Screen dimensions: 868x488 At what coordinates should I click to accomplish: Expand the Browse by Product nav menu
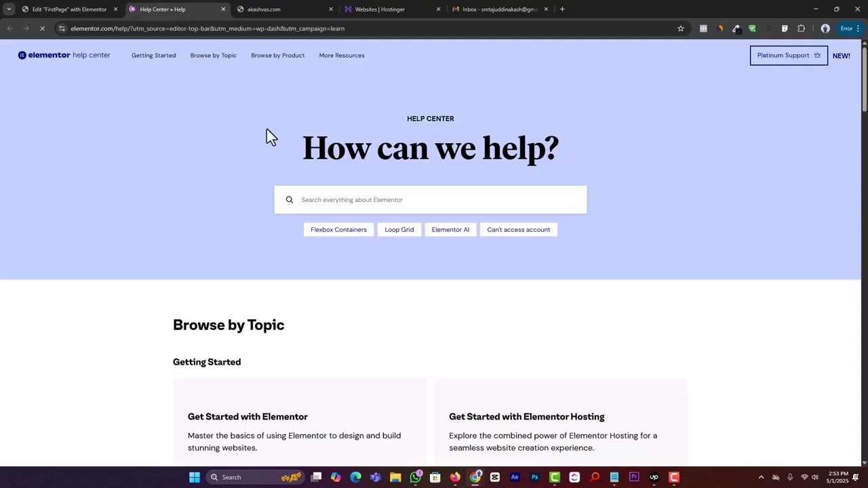(x=277, y=55)
